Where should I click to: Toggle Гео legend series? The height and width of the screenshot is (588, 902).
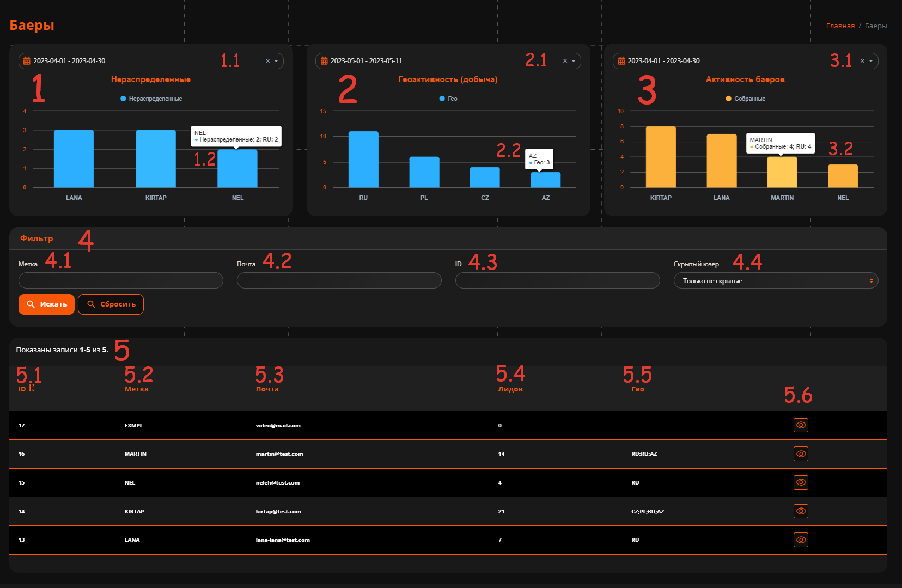448,99
